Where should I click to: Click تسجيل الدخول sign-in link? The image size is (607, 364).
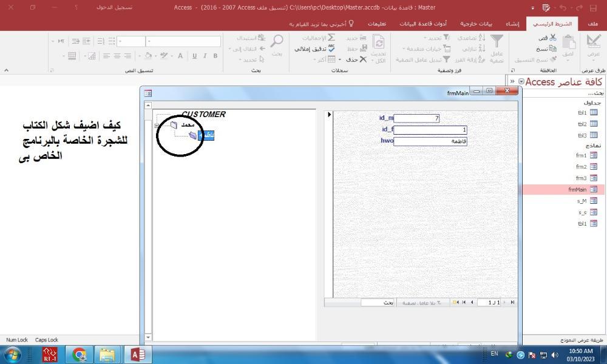(x=114, y=7)
